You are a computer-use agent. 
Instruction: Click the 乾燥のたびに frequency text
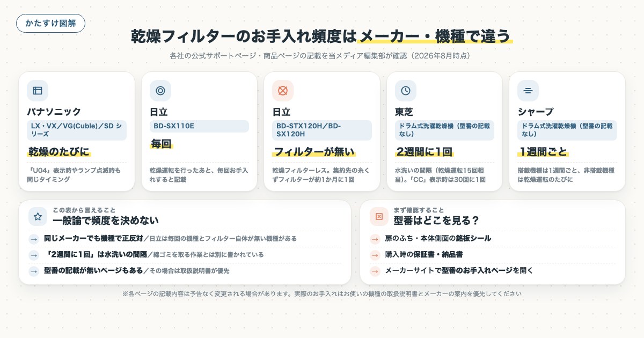(59, 151)
